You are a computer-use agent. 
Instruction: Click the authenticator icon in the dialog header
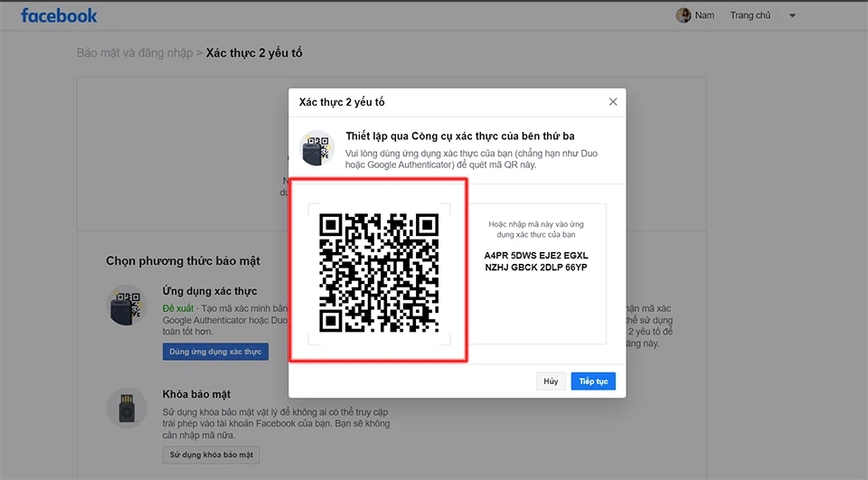coord(316,148)
